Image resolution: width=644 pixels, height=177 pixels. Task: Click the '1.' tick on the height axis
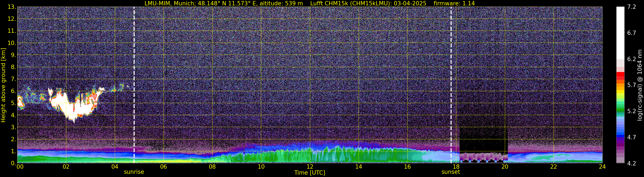coord(13,151)
